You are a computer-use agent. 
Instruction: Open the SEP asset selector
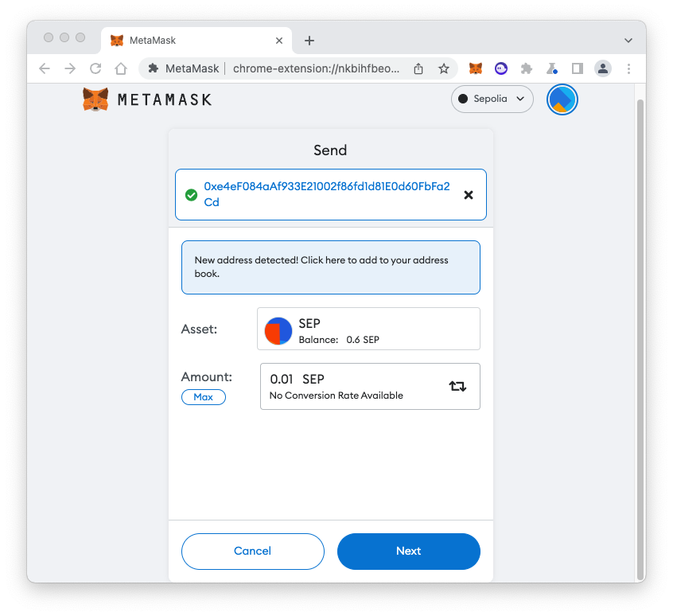click(368, 329)
